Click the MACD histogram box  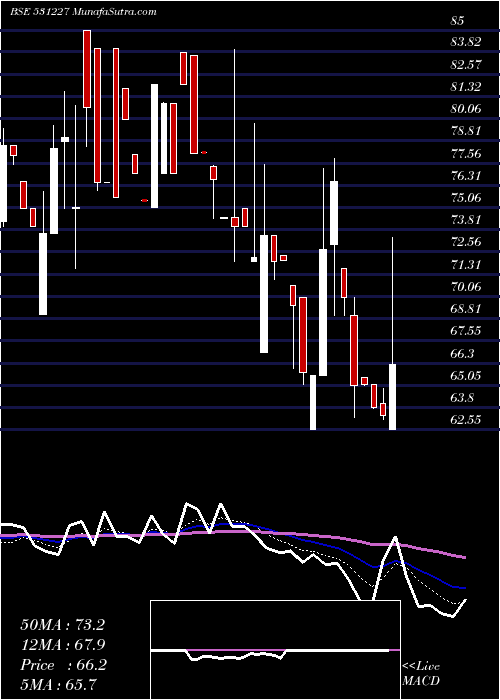pos(275,650)
